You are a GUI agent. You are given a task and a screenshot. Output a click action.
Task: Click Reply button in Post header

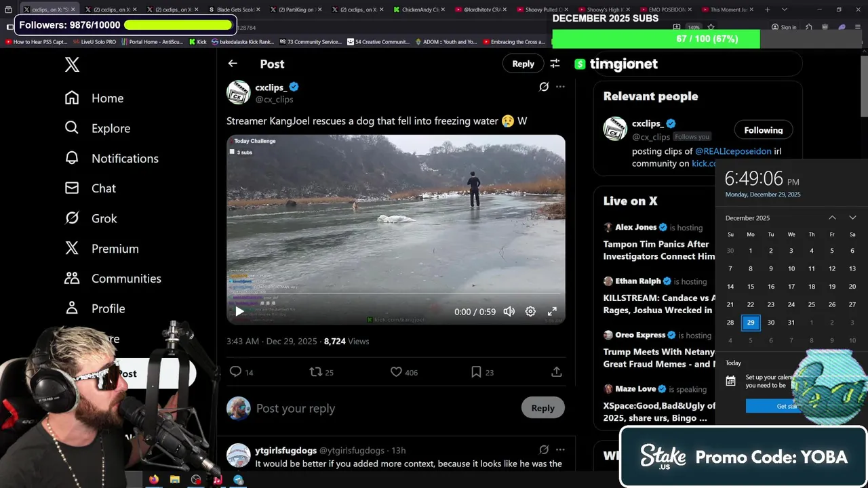tap(523, 64)
